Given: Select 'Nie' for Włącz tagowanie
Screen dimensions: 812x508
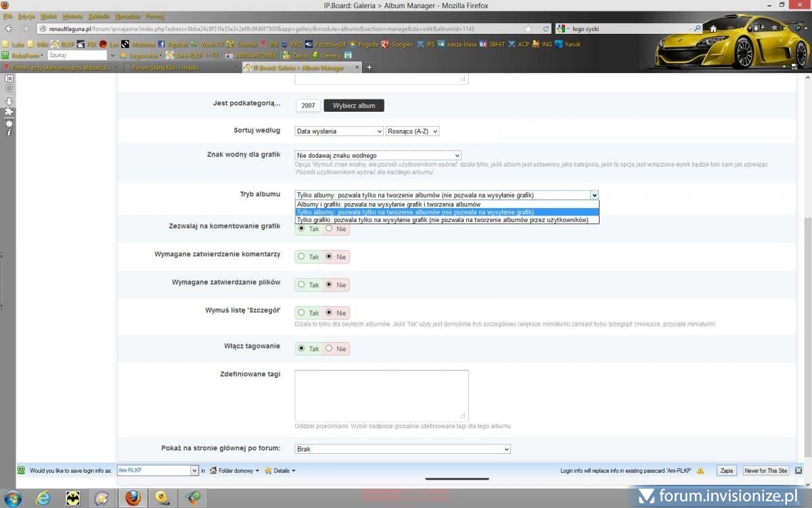Looking at the screenshot, I should tap(330, 348).
